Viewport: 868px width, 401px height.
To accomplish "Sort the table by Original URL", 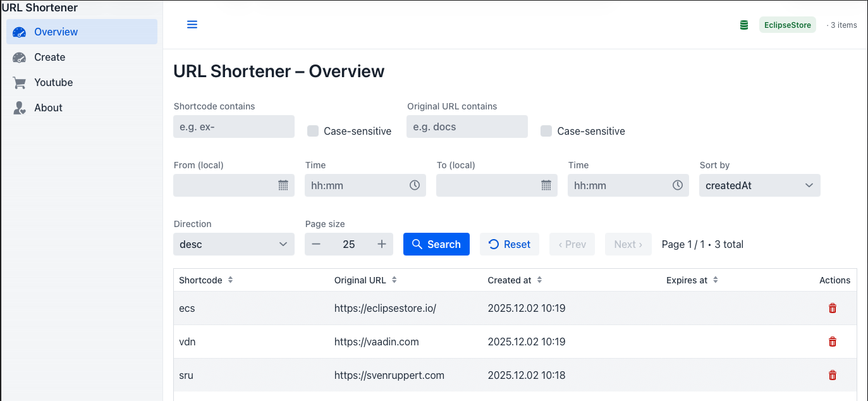I will click(x=393, y=280).
